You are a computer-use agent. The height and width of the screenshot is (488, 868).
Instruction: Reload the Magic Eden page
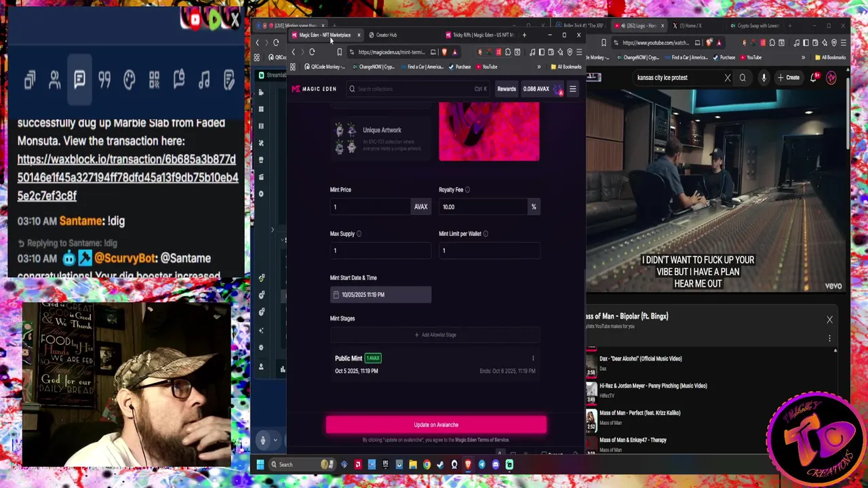coord(312,52)
